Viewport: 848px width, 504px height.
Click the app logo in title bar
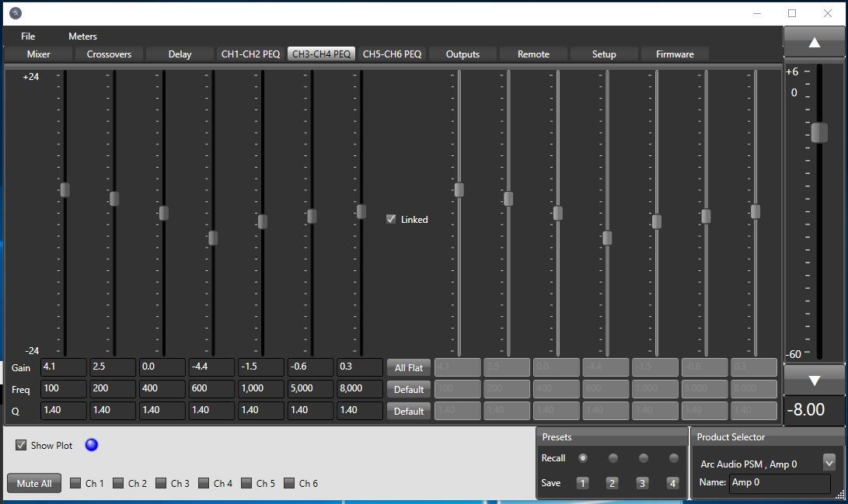click(x=16, y=13)
